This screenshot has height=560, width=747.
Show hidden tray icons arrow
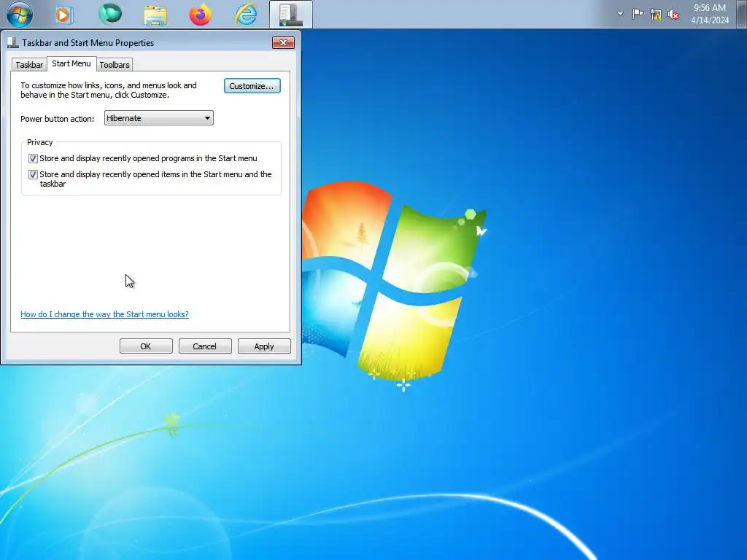tap(620, 14)
